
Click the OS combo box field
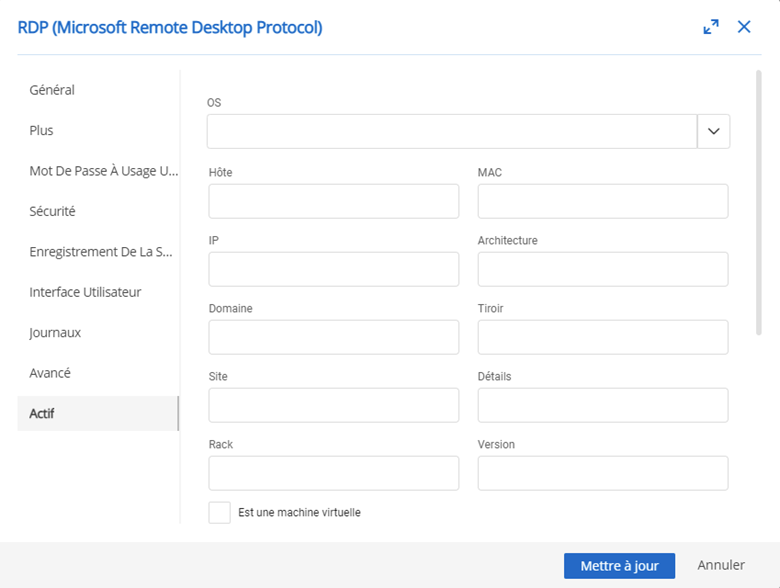[451, 131]
